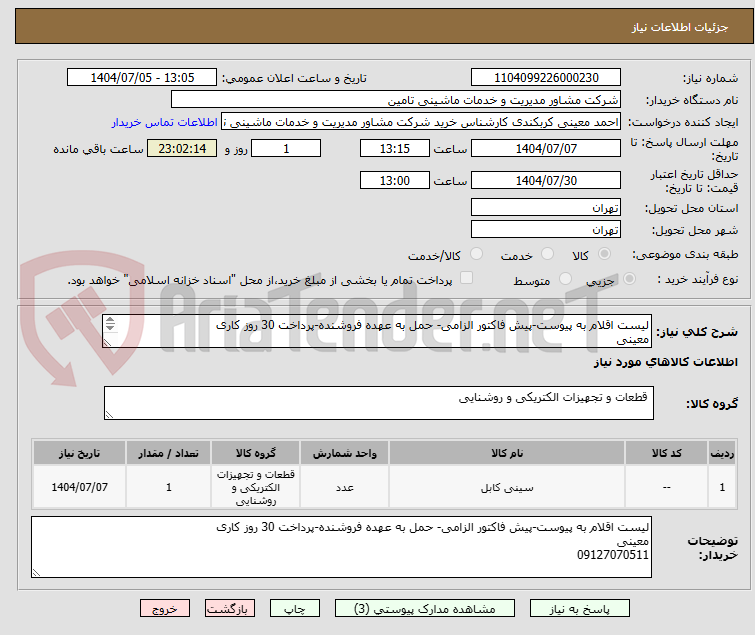Click the delivery city field 'تهران'
The height and width of the screenshot is (635, 755).
click(x=546, y=230)
